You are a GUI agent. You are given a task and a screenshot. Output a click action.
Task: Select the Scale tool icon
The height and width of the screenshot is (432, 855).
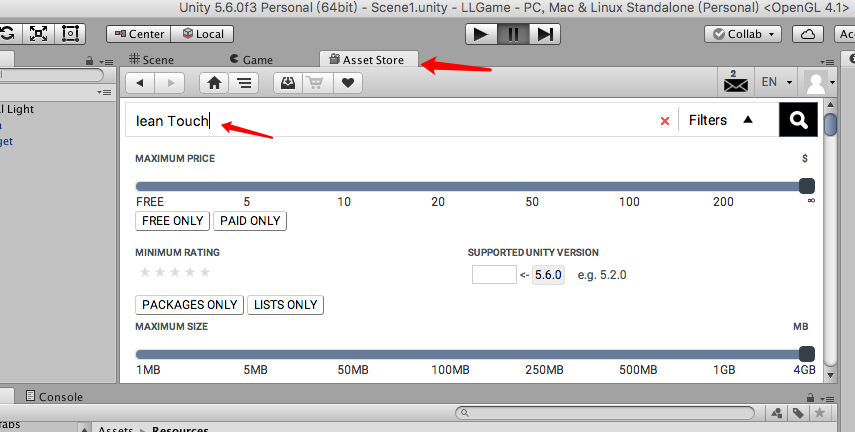(x=38, y=34)
